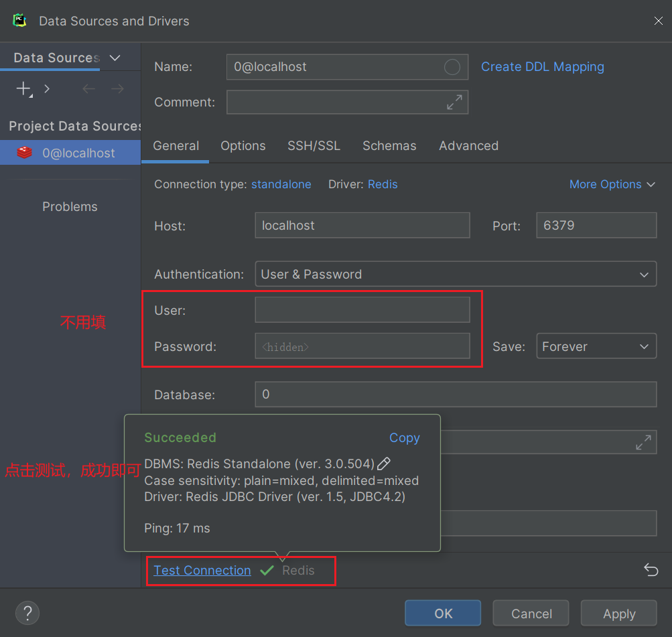Image resolution: width=672 pixels, height=637 pixels.
Task: Click the green checkmark next to Test Connection
Action: (x=267, y=570)
